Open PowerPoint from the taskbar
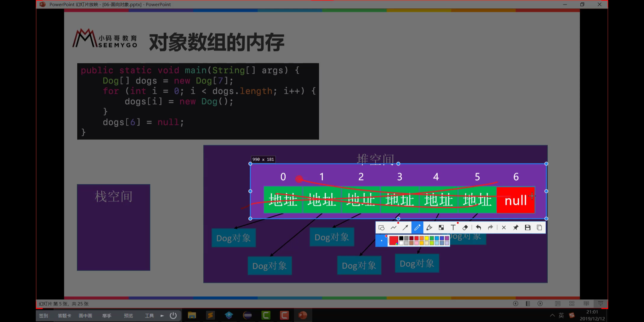This screenshot has width=644, height=322. click(x=303, y=315)
